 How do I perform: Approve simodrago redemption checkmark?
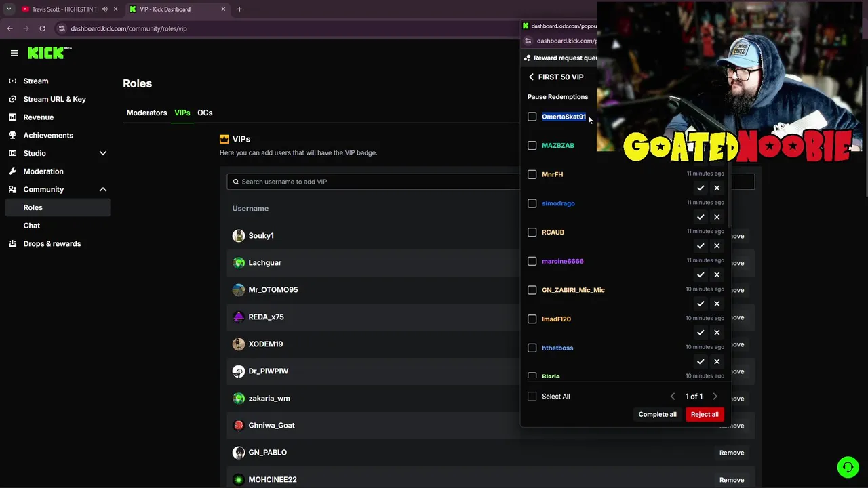coord(701,217)
